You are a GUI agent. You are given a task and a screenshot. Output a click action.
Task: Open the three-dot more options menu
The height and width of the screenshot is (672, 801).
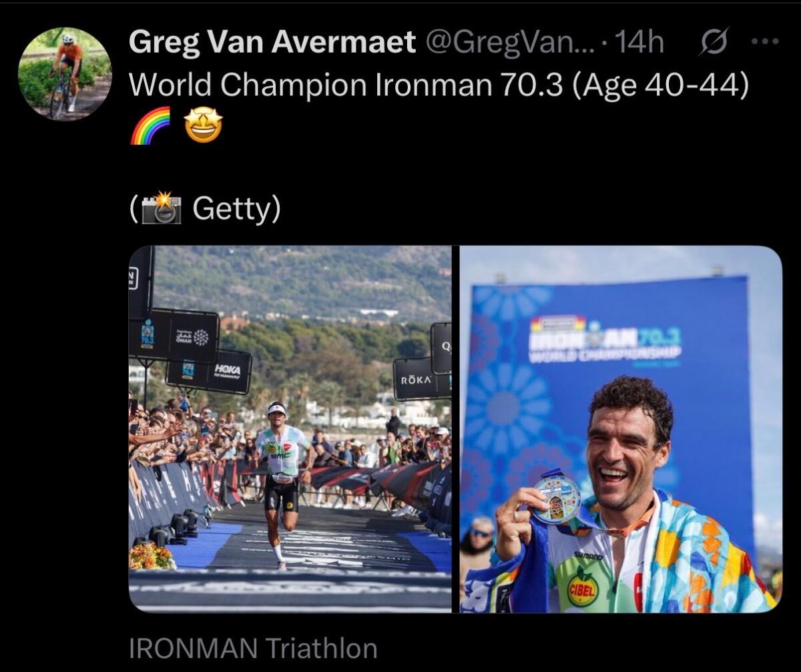click(765, 41)
